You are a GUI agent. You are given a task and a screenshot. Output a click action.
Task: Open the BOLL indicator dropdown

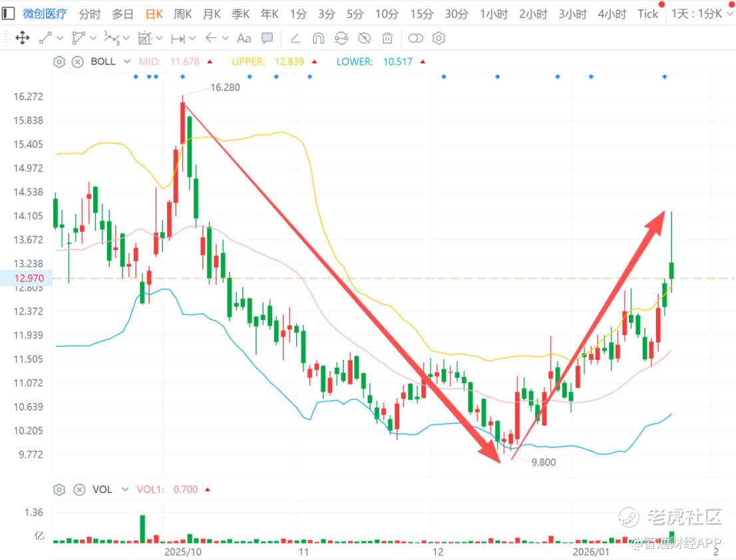(x=126, y=61)
